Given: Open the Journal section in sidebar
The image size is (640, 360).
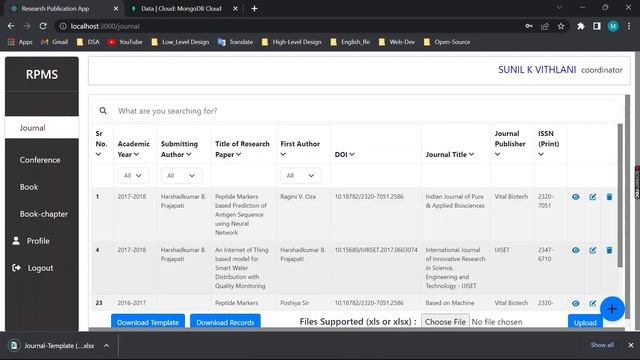Looking at the screenshot, I should click(42, 128).
